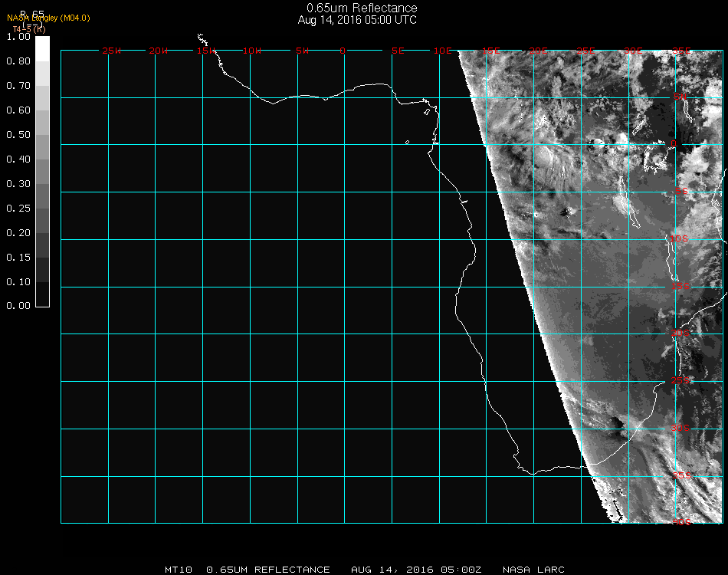Screen dimensions: 728x575
Task: Click the 20E longitude label
Action: coord(538,51)
